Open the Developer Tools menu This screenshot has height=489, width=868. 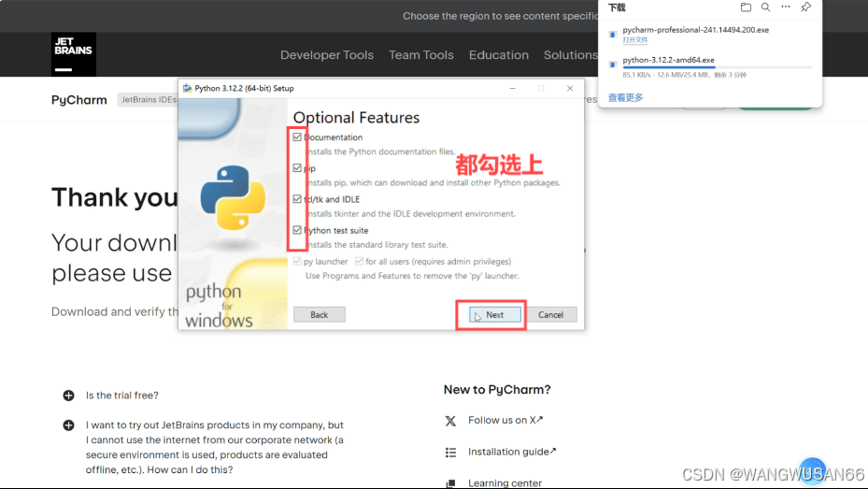click(x=327, y=55)
